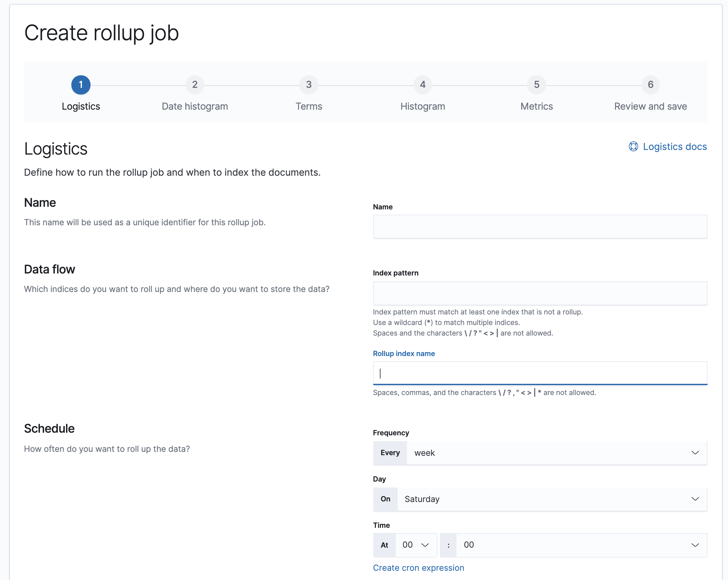Open the Frequency dropdown set to week

(557, 453)
